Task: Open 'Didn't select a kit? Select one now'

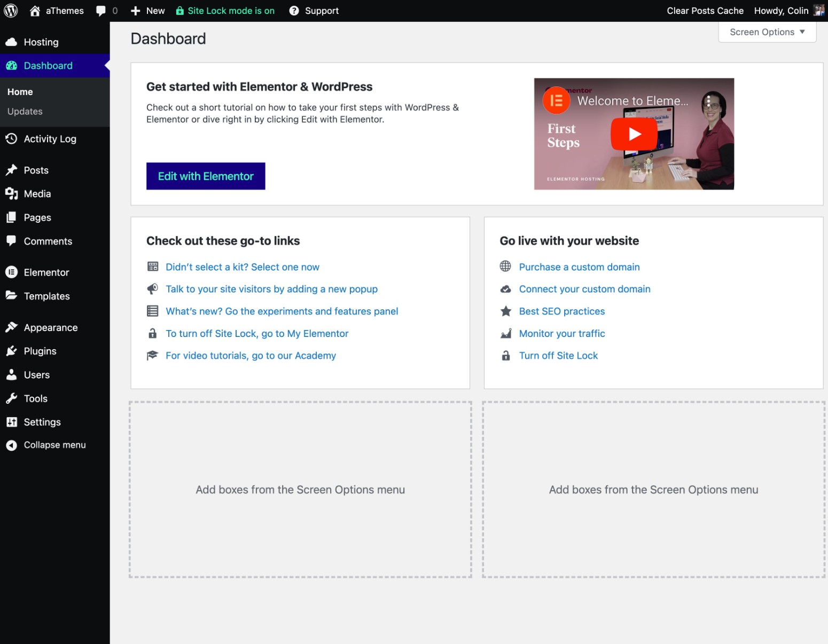Action: click(x=243, y=267)
